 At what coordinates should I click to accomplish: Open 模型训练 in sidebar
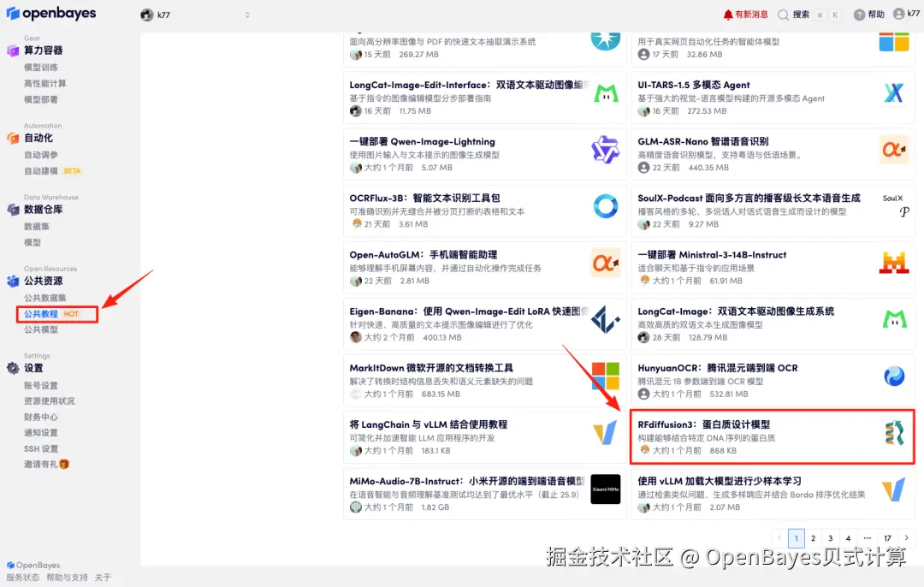tap(41, 68)
